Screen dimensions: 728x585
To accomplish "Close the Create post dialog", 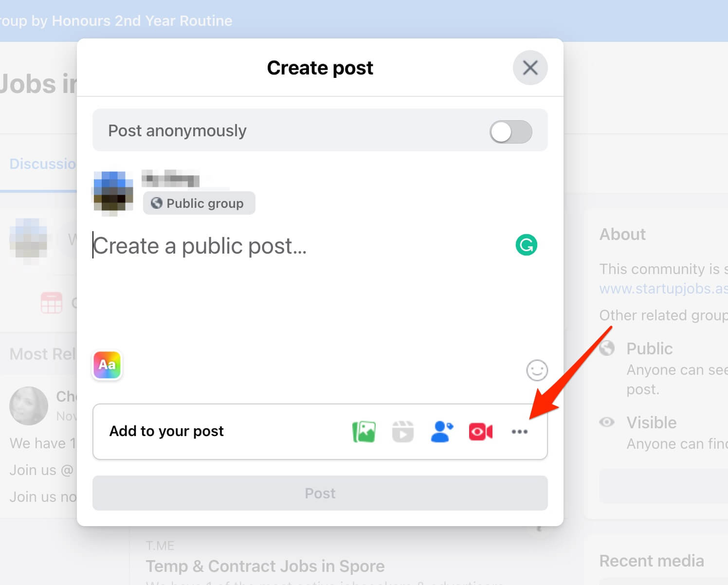I will click(x=530, y=68).
